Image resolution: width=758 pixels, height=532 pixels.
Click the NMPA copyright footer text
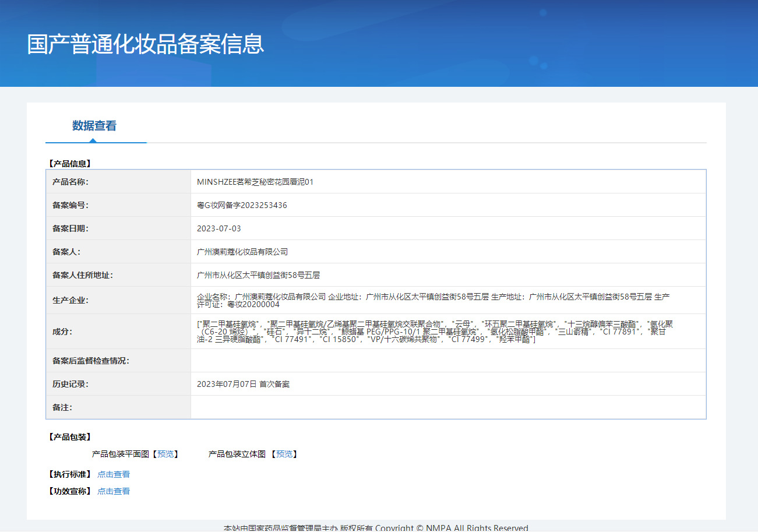[376, 528]
